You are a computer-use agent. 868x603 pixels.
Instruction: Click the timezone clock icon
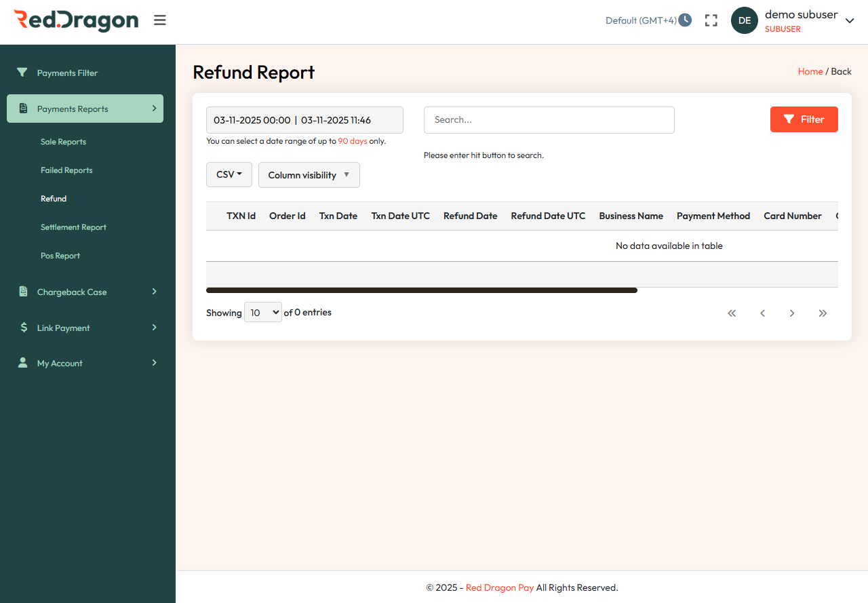pos(685,20)
